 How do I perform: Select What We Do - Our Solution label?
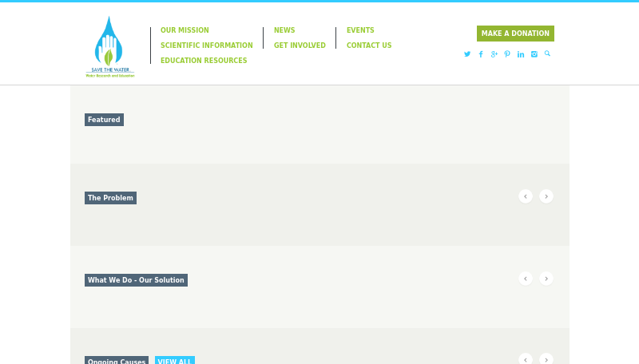136,280
